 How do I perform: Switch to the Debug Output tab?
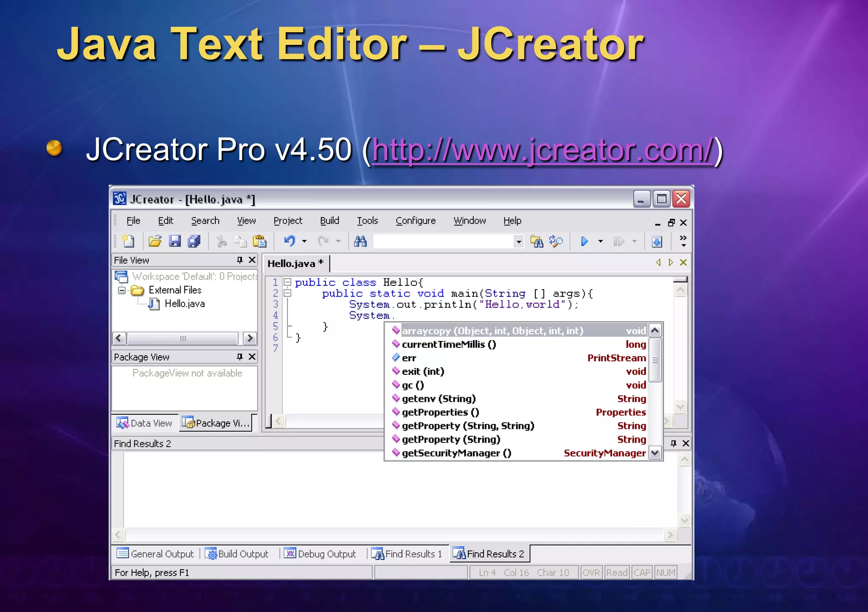320,554
